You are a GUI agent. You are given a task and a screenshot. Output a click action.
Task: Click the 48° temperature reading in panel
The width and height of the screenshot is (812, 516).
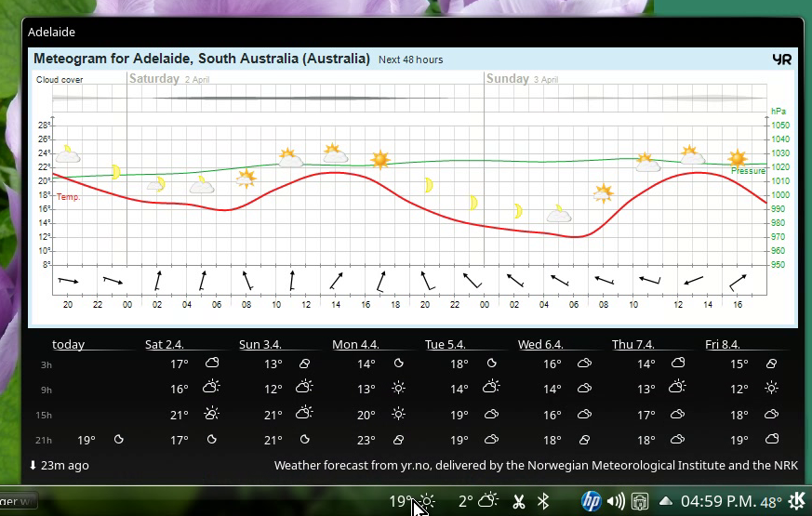click(771, 503)
